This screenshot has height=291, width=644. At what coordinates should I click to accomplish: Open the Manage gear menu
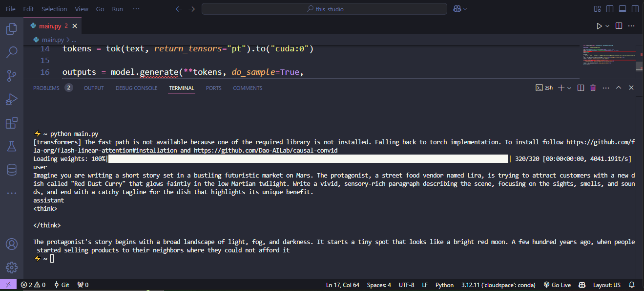coord(12,267)
